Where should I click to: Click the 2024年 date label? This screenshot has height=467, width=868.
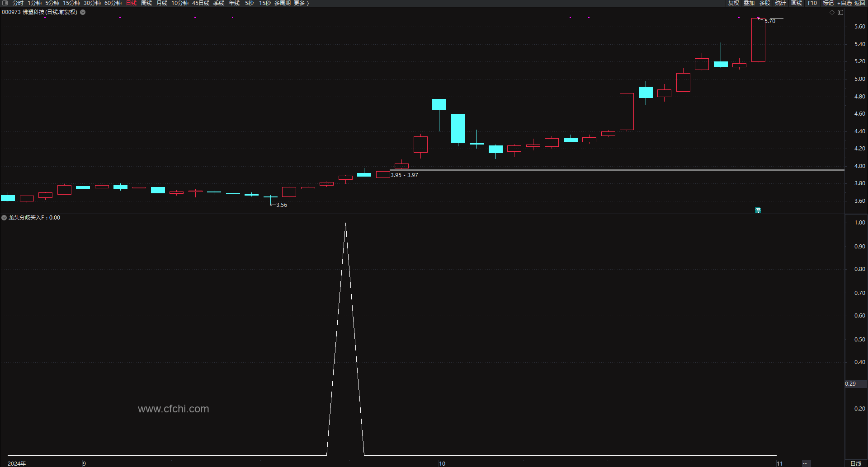(x=17, y=463)
